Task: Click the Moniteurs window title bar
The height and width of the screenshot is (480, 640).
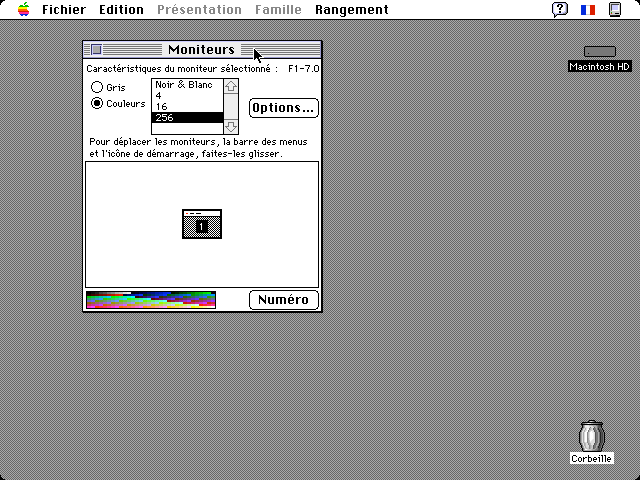Action: pyautogui.click(x=202, y=49)
